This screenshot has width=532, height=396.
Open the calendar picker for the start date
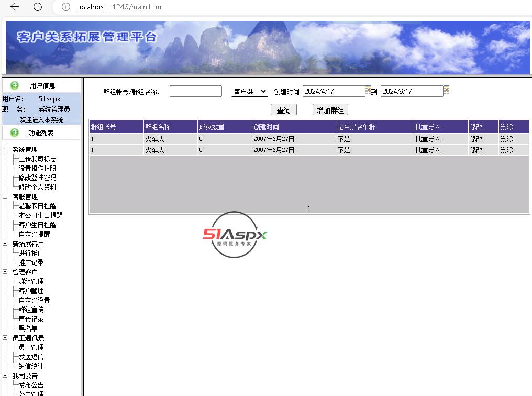(368, 90)
